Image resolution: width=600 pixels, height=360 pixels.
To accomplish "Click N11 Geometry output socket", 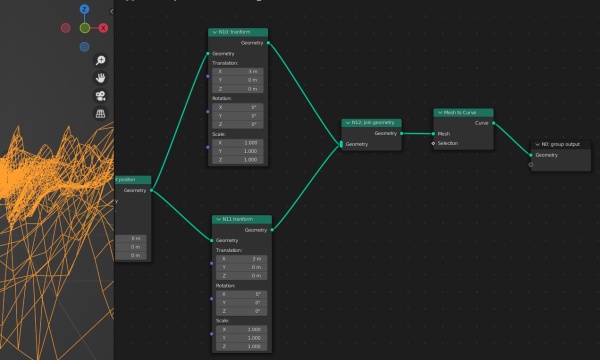I will point(272,230).
